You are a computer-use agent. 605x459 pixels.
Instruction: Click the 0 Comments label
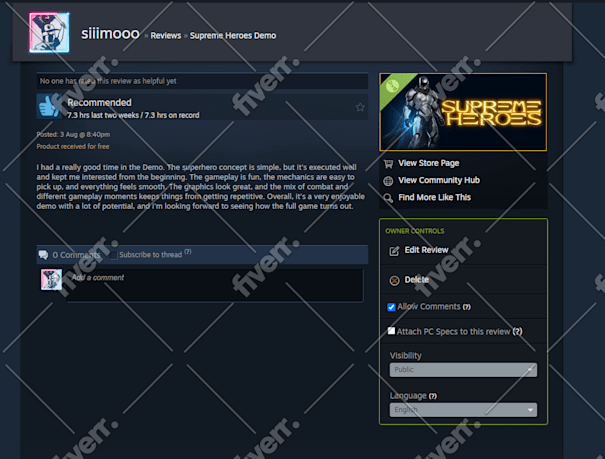[76, 255]
